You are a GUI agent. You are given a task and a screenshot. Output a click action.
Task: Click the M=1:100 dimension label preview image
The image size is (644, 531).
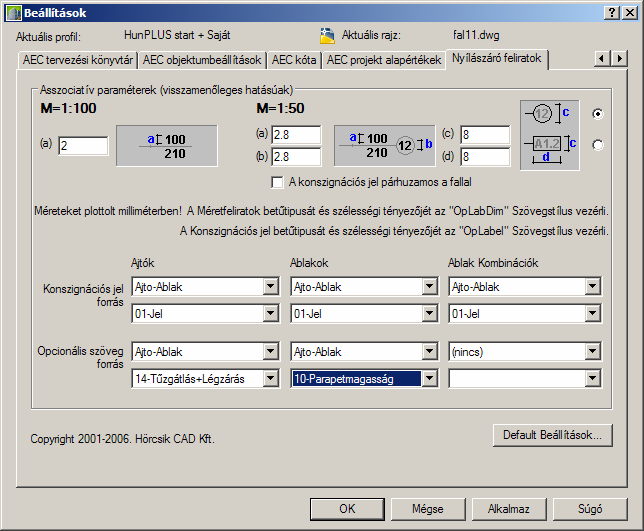pos(167,146)
